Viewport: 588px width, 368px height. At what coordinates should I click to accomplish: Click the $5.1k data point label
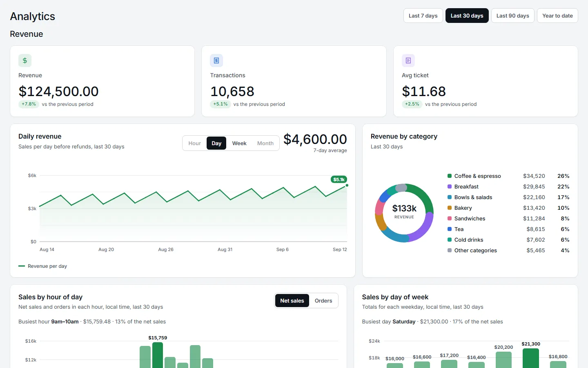339,180
